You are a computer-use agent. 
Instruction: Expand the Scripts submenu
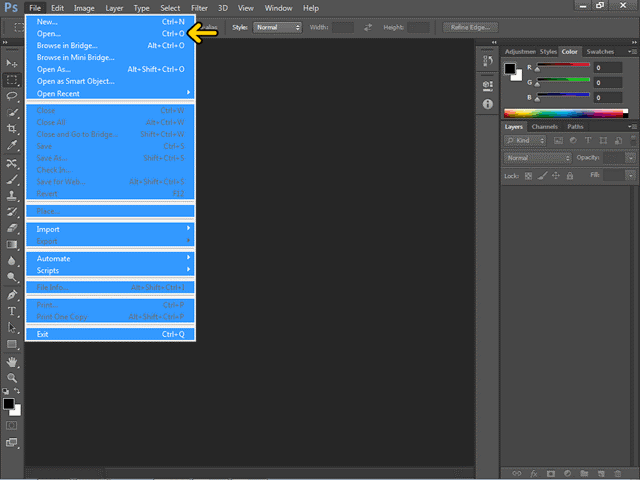click(110, 270)
